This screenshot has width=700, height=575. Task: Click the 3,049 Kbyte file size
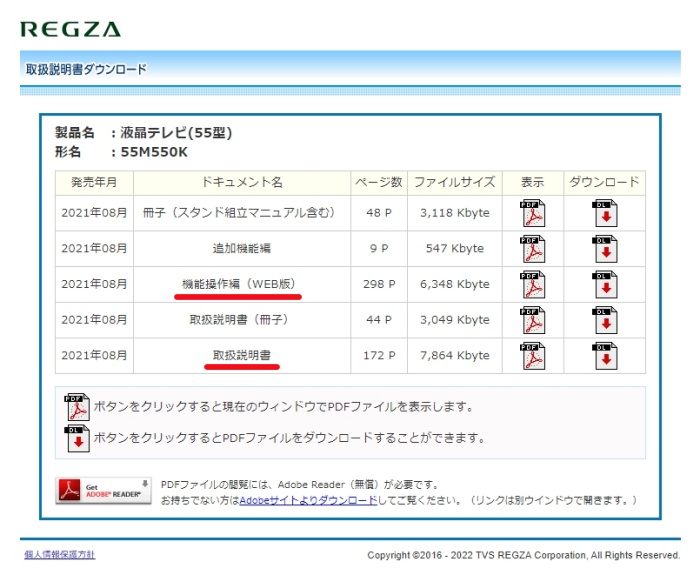point(454,320)
